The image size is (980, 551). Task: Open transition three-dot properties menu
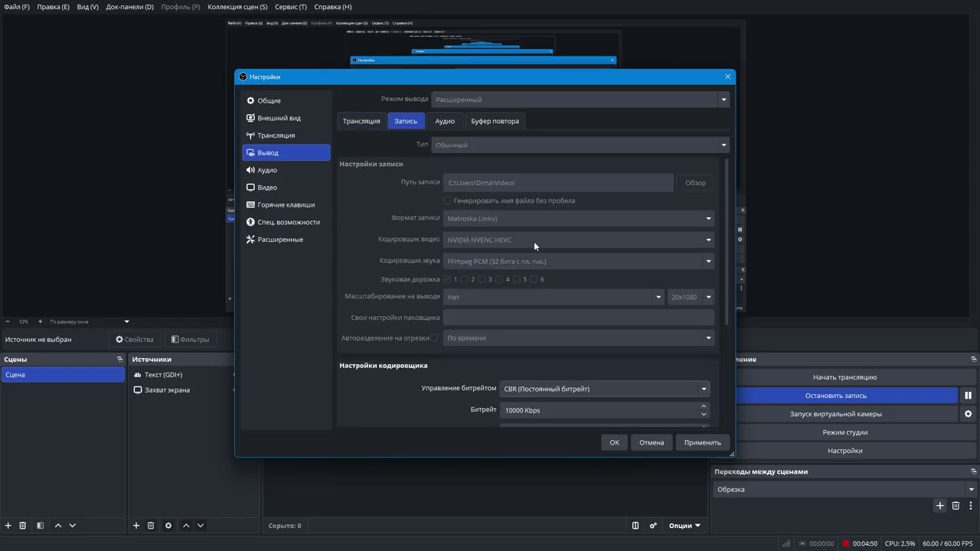coord(971,506)
